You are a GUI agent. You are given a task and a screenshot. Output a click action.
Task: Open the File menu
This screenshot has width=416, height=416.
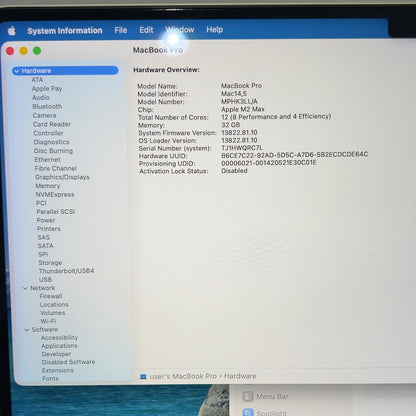click(x=121, y=30)
